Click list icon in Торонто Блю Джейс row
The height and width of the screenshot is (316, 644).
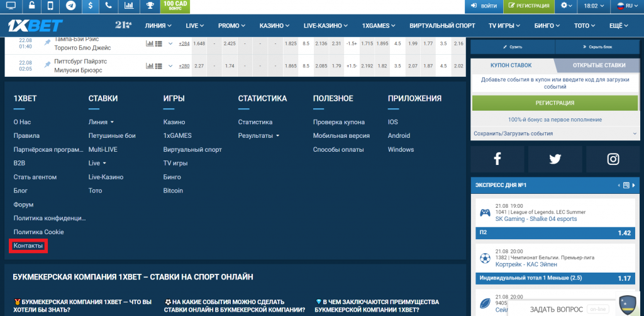159,43
